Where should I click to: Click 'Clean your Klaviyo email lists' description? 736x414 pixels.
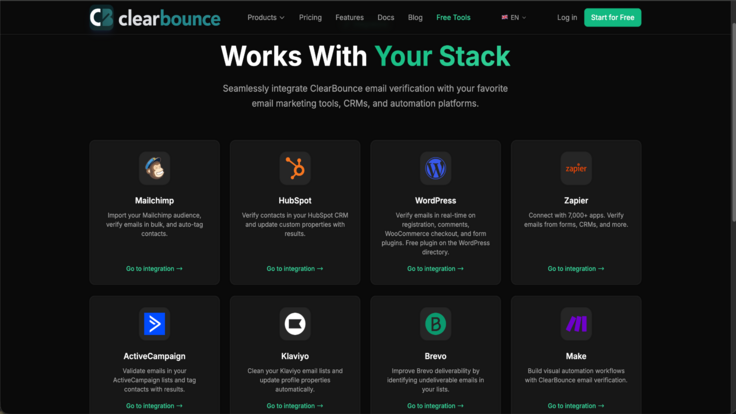pyautogui.click(x=295, y=380)
